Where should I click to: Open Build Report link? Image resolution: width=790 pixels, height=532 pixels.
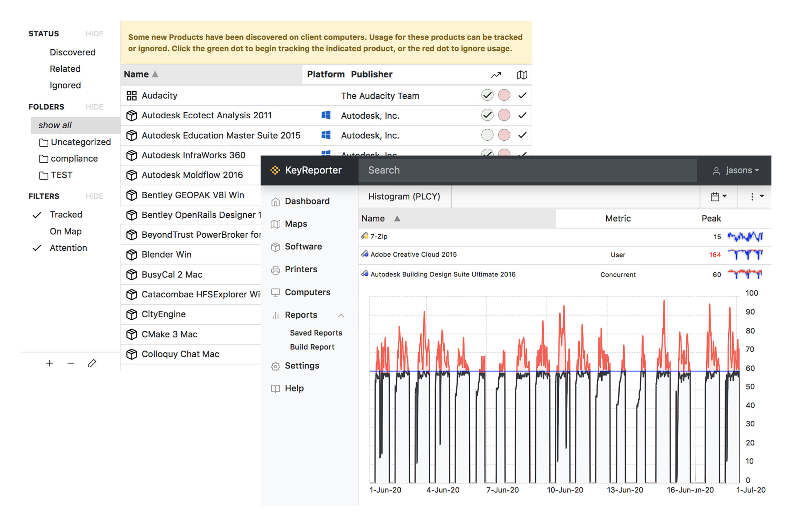(312, 347)
